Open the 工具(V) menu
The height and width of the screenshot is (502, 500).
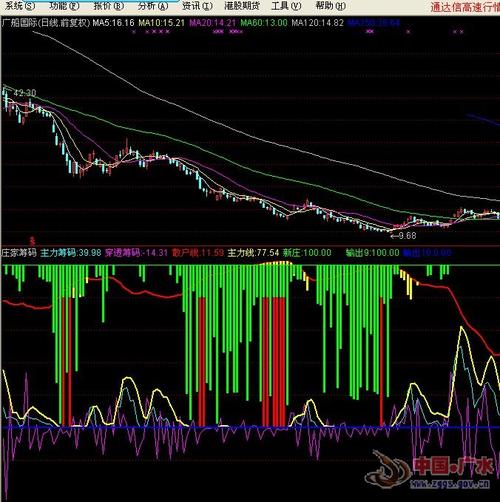point(286,6)
